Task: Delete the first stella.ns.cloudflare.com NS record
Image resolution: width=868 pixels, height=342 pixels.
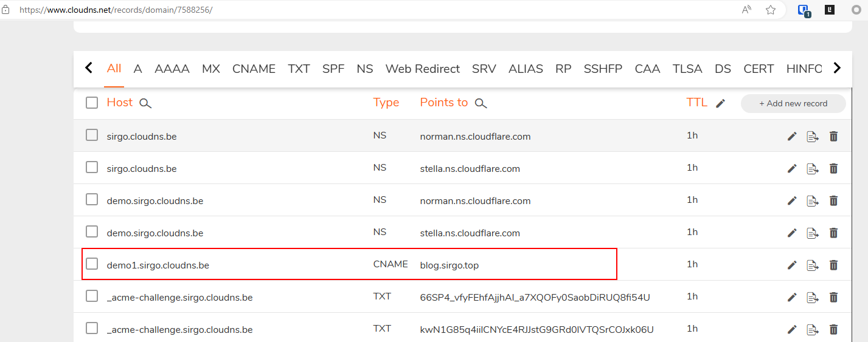Action: [833, 168]
